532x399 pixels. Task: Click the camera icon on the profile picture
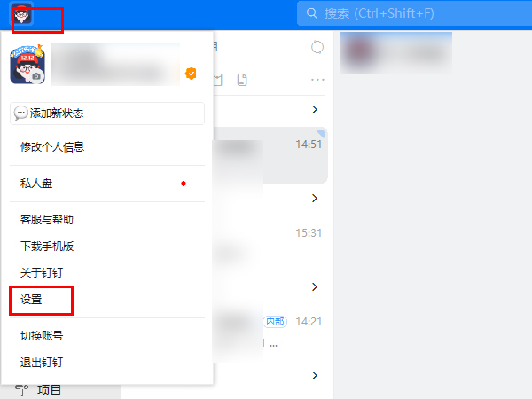[x=36, y=76]
